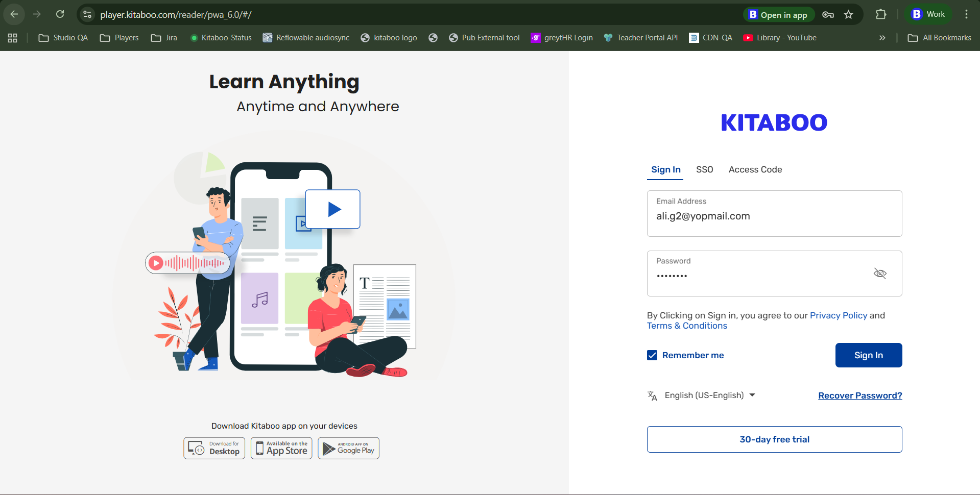Start the 30-day free trial

click(774, 439)
